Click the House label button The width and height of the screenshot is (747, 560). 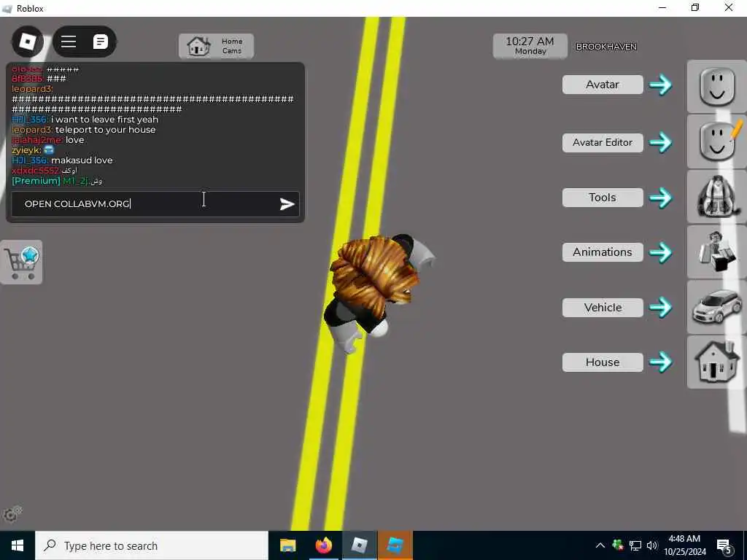(602, 362)
